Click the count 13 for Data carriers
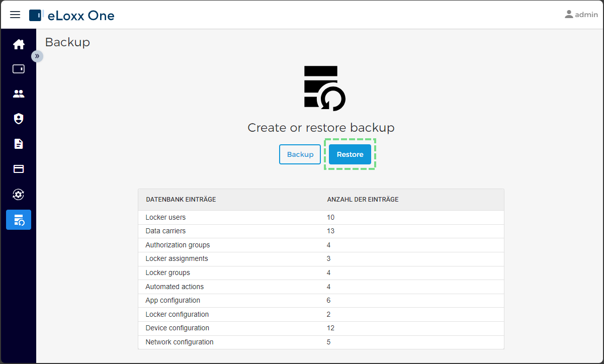Image resolution: width=604 pixels, height=364 pixels. point(330,231)
